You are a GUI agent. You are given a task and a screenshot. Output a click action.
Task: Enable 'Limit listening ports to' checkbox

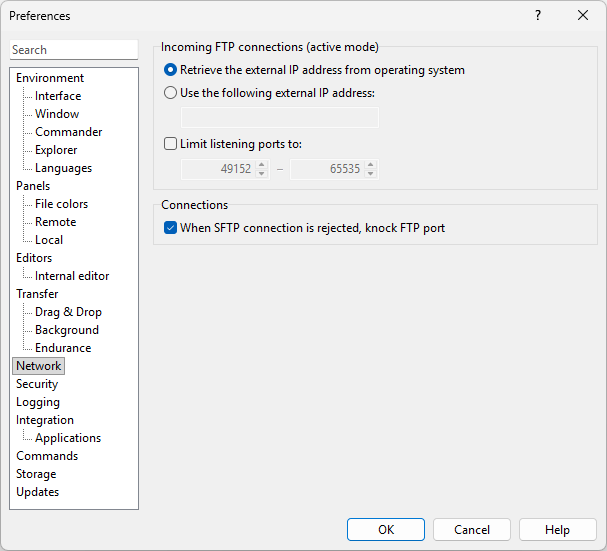click(x=170, y=144)
